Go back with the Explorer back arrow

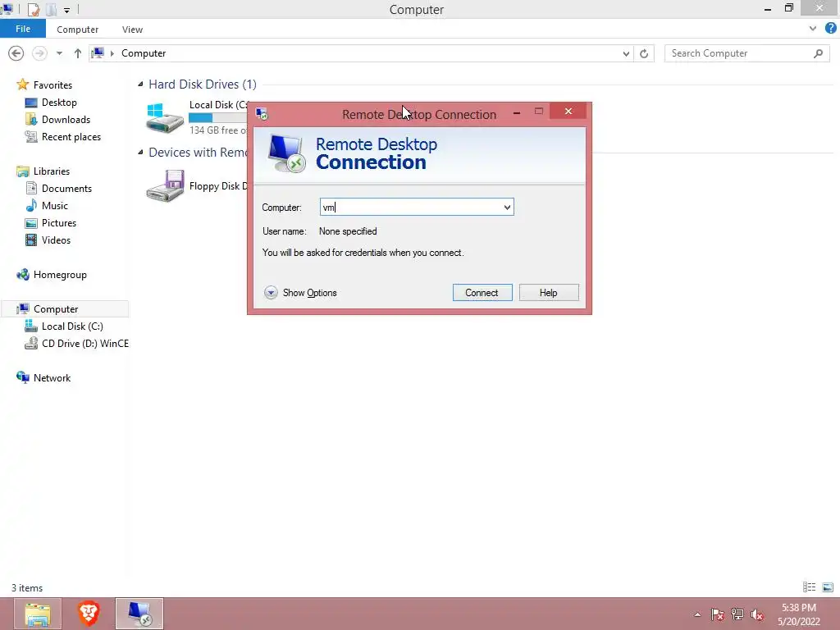(x=16, y=53)
